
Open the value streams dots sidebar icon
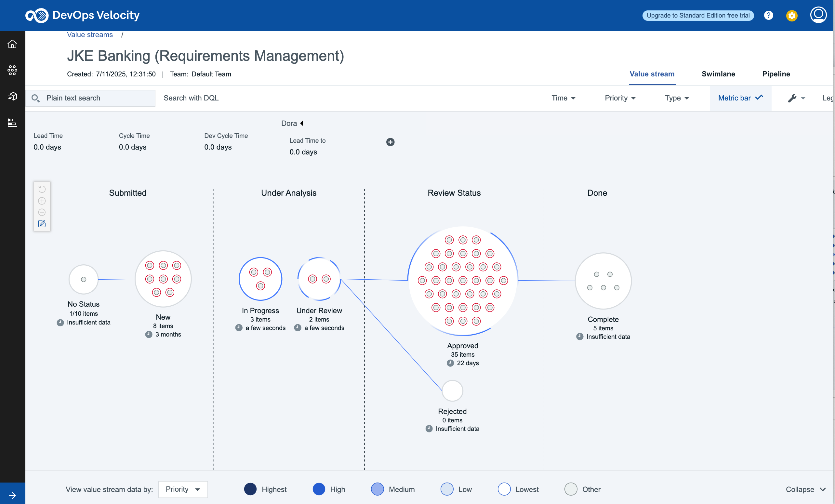click(x=12, y=70)
